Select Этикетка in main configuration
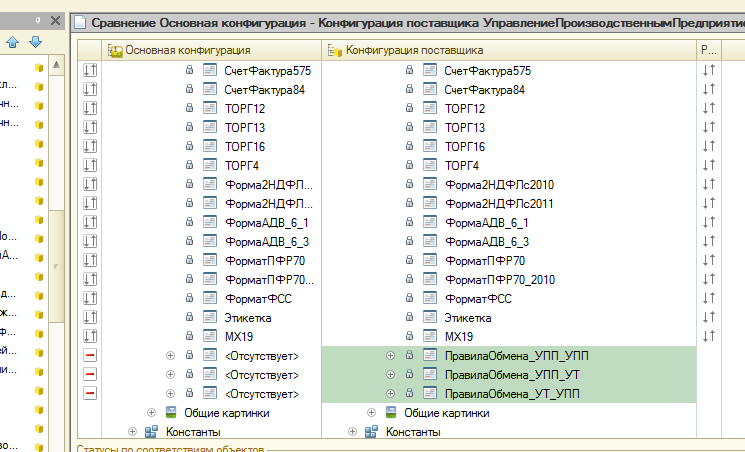745x452 pixels. [x=248, y=318]
